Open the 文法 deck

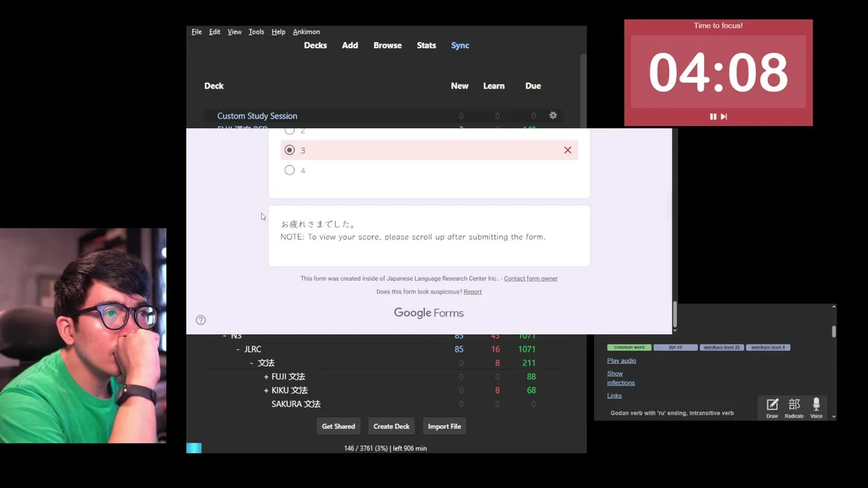[266, 363]
